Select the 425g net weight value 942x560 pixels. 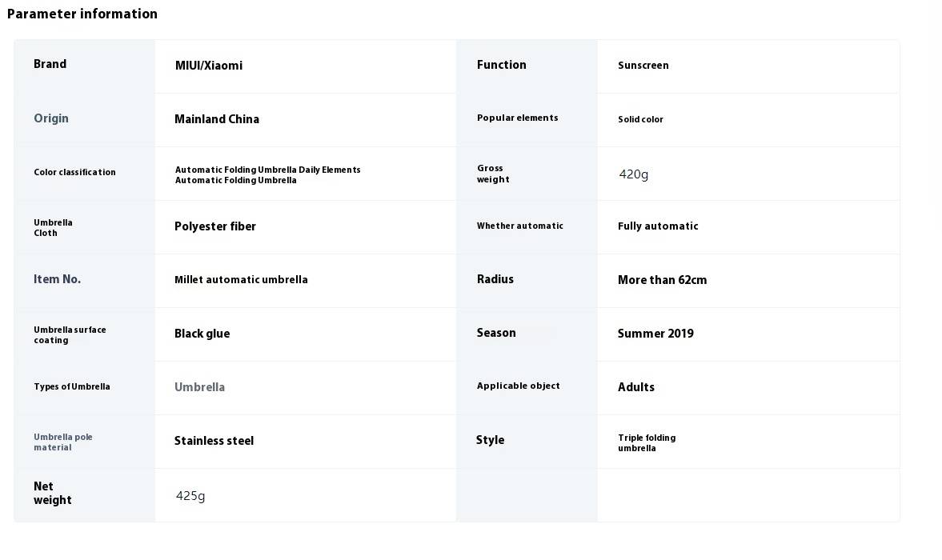pos(190,496)
